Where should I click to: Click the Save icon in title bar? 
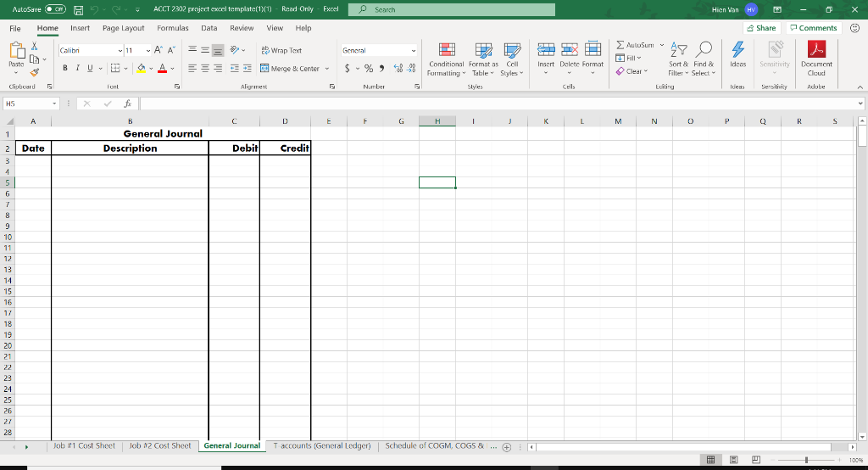click(x=79, y=10)
